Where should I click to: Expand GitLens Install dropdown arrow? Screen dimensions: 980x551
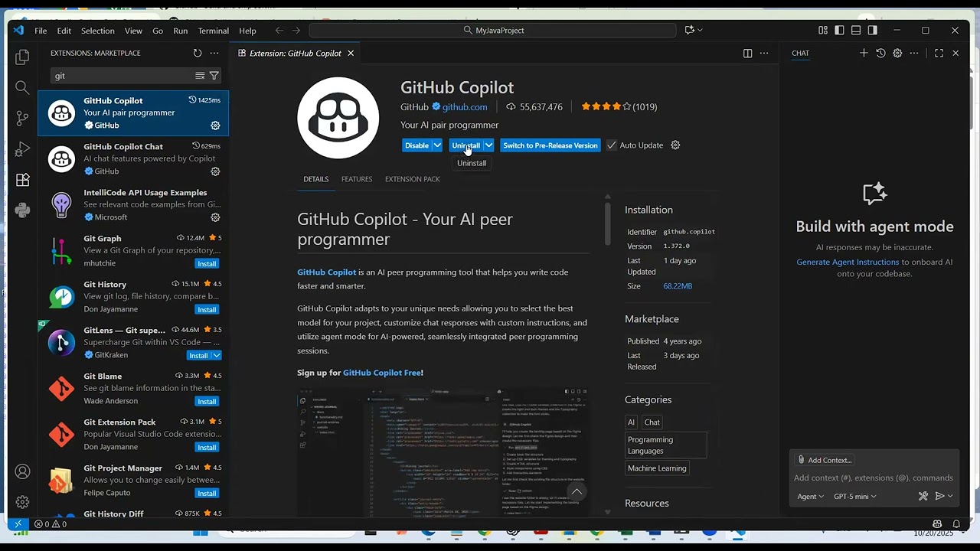coord(217,355)
